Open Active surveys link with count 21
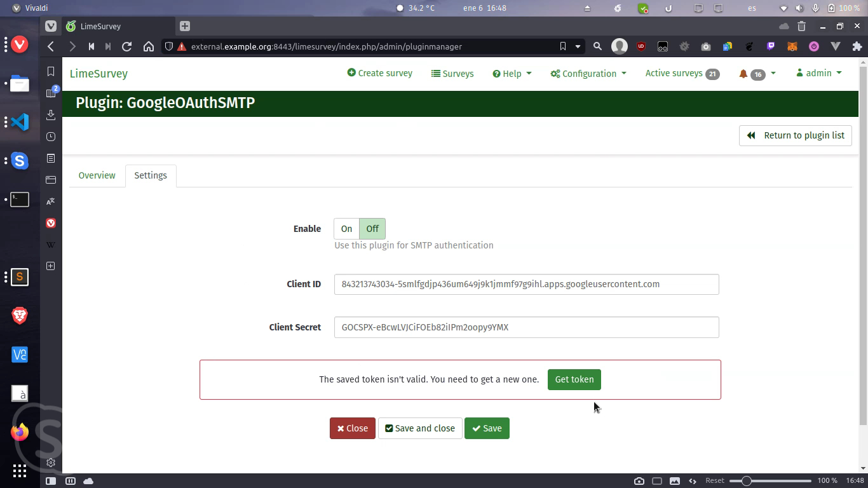The image size is (868, 488). (x=682, y=74)
